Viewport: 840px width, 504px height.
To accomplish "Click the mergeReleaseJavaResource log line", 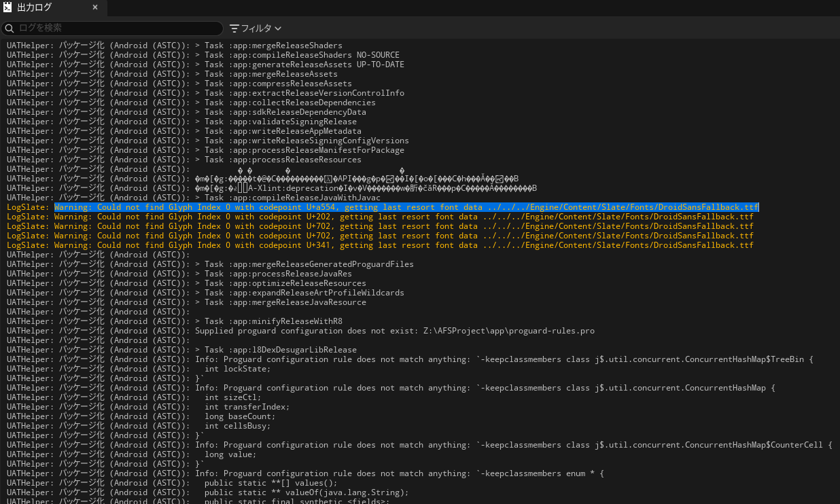I will [186, 302].
